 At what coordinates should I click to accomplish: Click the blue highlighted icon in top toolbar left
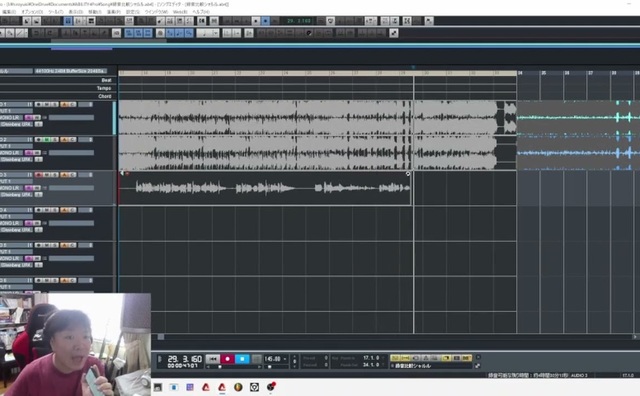(68, 21)
